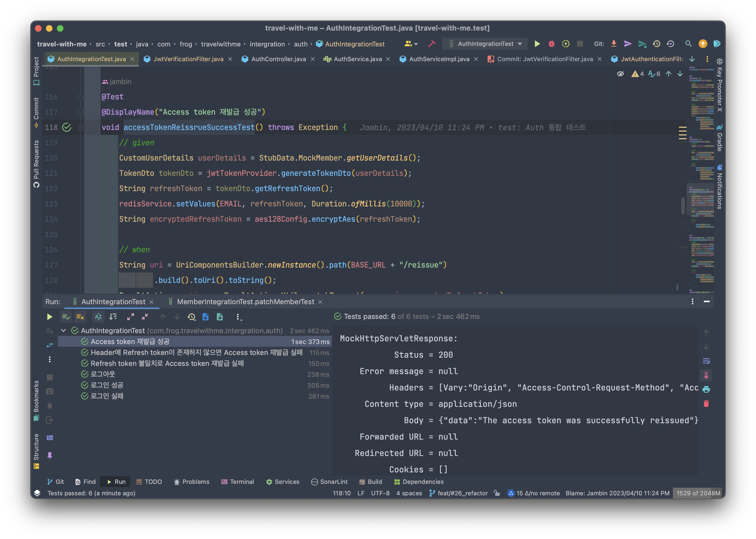
Task: Click the test history clock icon
Action: (191, 317)
